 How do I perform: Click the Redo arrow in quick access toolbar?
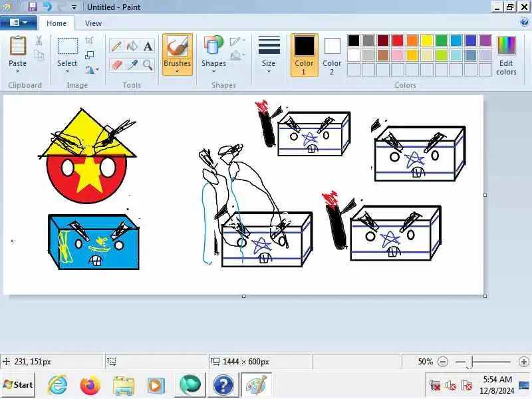(x=61, y=7)
